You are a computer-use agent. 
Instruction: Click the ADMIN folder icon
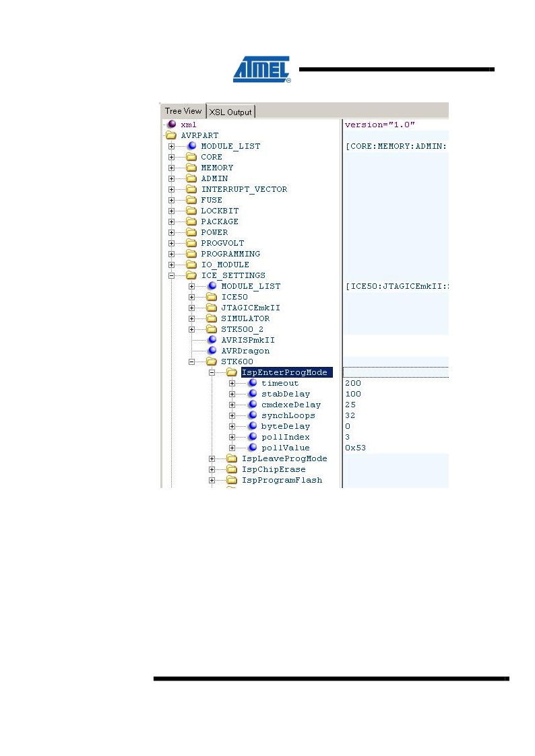click(191, 178)
